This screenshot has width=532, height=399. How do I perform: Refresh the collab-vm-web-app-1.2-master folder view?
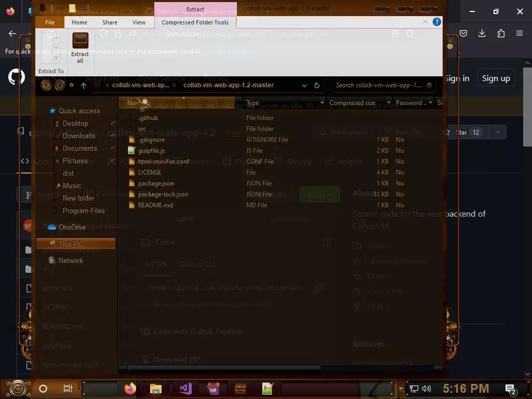click(x=316, y=86)
